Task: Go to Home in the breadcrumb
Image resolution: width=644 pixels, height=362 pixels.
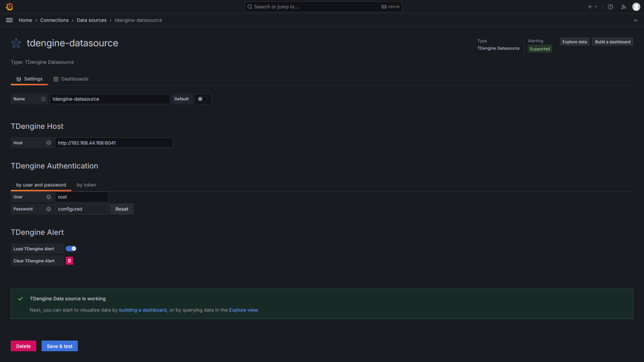Action: (25, 20)
